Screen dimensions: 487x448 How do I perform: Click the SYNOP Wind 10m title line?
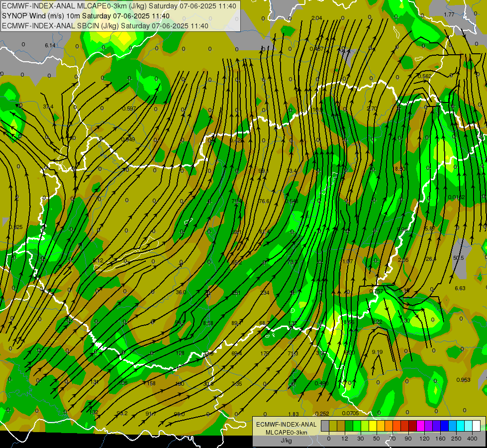86,16
